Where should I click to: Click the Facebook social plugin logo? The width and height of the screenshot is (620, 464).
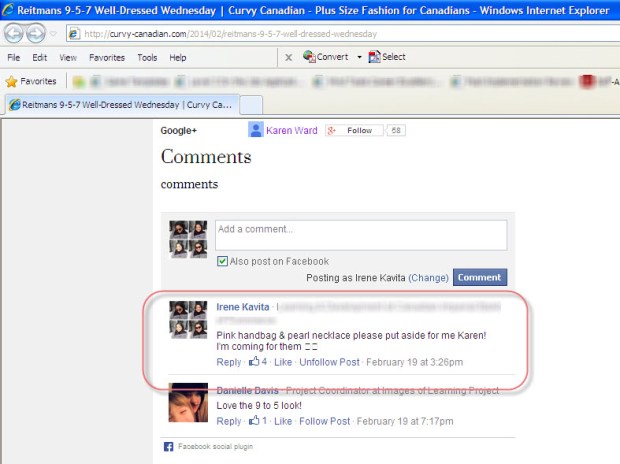pyautogui.click(x=168, y=446)
